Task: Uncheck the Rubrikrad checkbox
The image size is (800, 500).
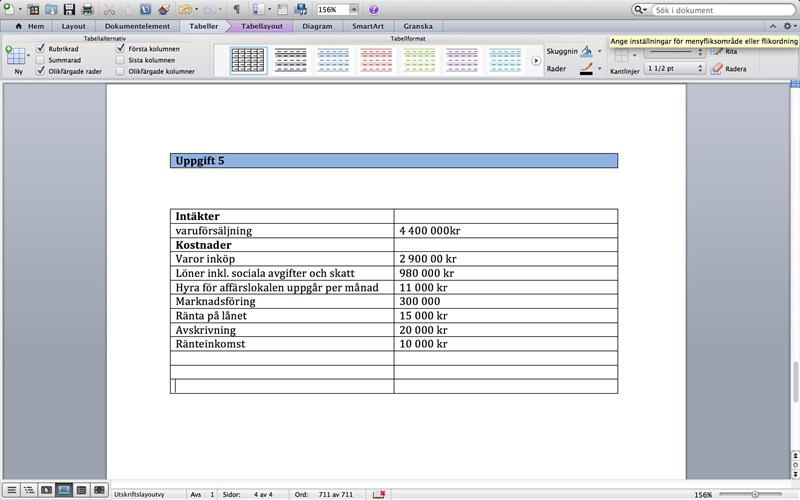Action: click(x=40, y=48)
